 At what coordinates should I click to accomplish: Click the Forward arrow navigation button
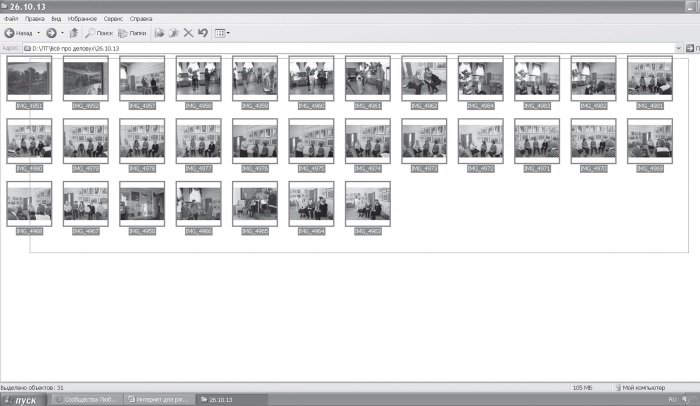pos(50,33)
